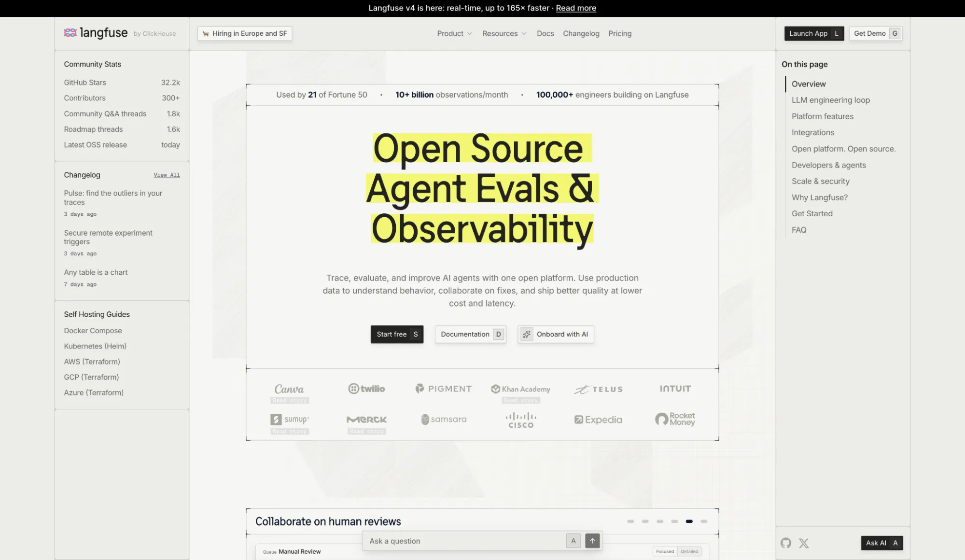Click the Launch App button

coord(814,33)
